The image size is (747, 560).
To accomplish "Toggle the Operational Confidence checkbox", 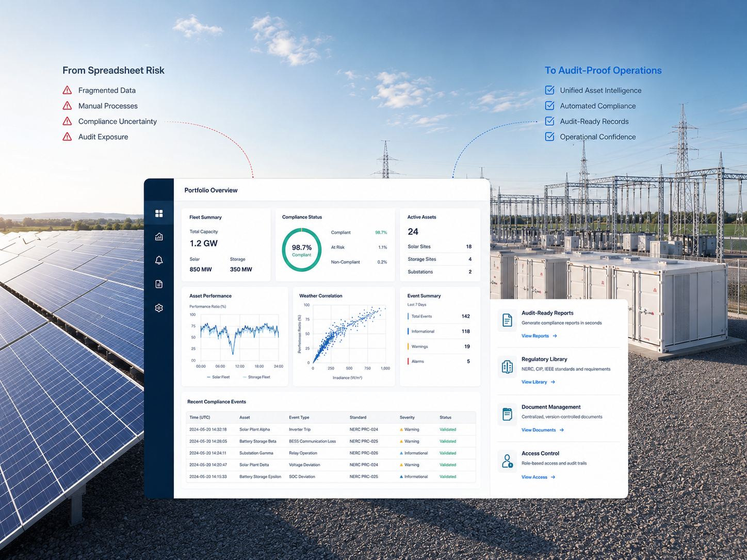I will (550, 137).
